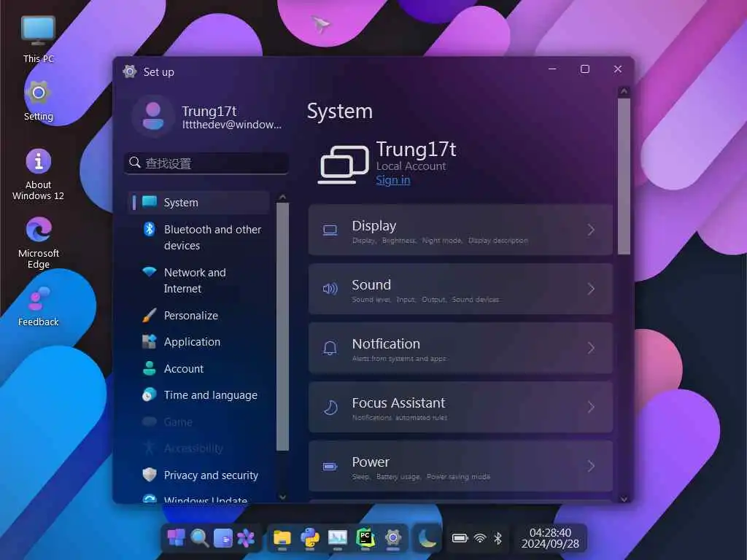Click the Power battery icon

(x=330, y=466)
